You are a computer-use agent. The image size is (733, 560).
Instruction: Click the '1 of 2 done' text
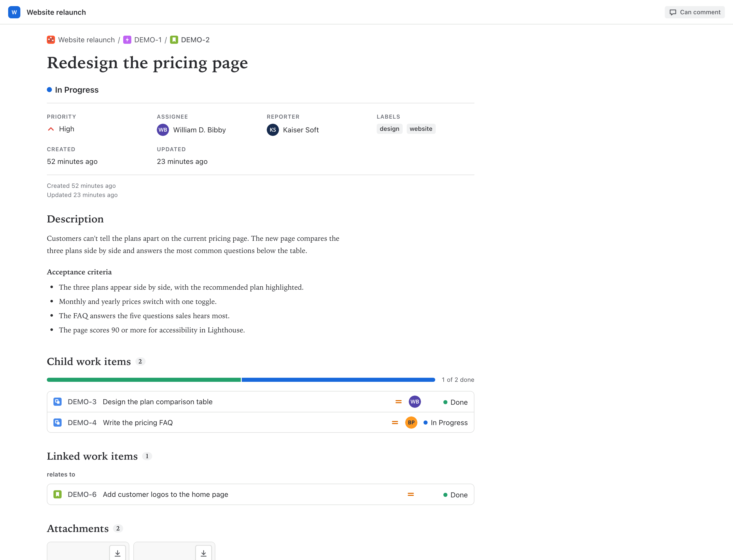coord(458,380)
